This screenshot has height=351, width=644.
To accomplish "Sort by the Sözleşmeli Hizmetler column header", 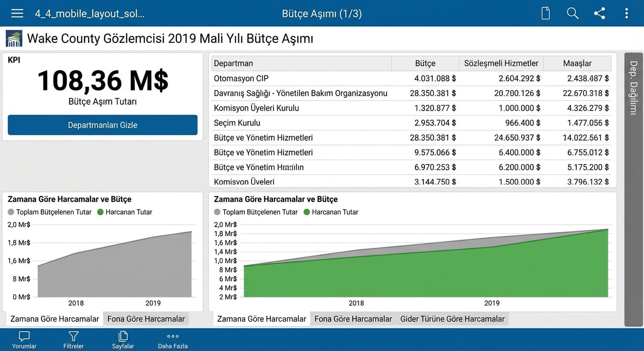I will click(x=501, y=64).
